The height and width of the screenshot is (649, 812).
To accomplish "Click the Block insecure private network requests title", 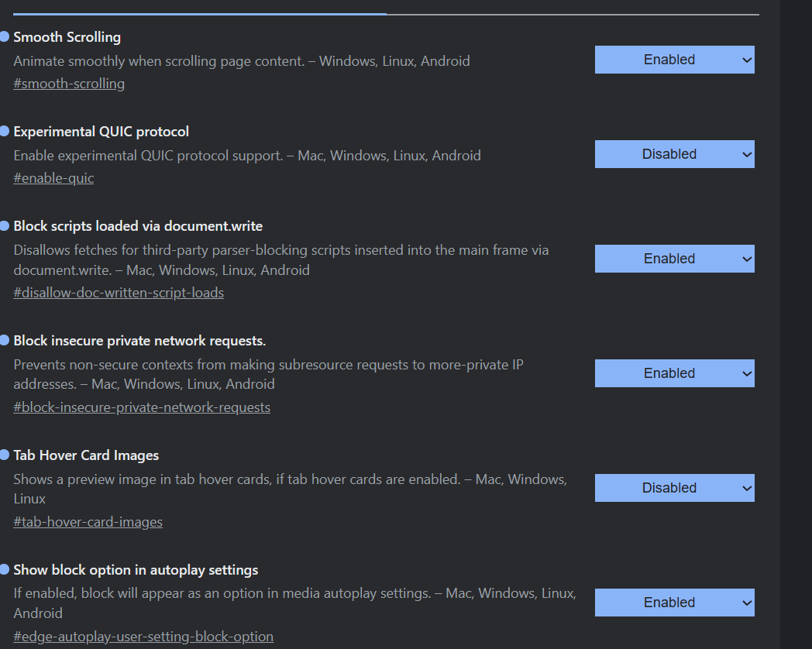I will [139, 341].
